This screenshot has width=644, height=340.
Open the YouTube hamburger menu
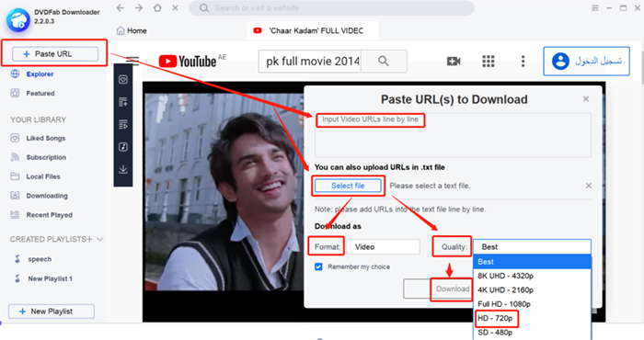pos(132,61)
